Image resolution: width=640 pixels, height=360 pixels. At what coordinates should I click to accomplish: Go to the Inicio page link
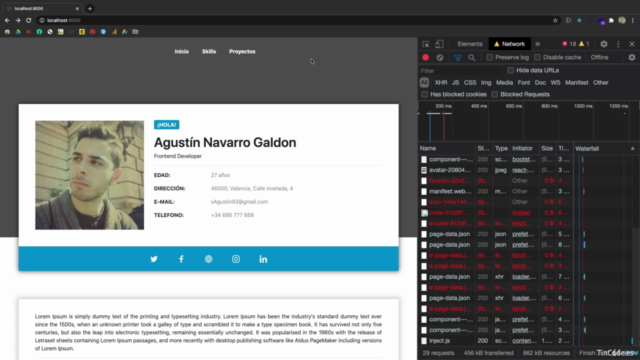pyautogui.click(x=182, y=51)
